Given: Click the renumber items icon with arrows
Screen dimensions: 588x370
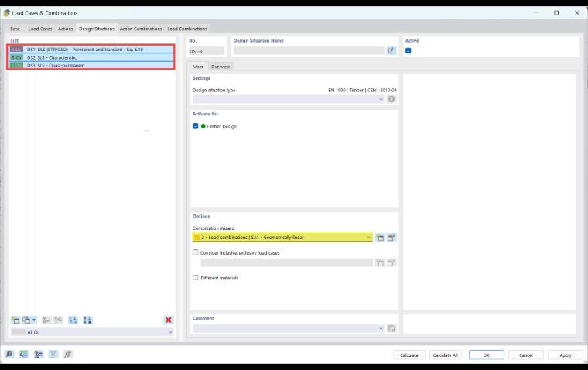Looking at the screenshot, I should 73,320.
